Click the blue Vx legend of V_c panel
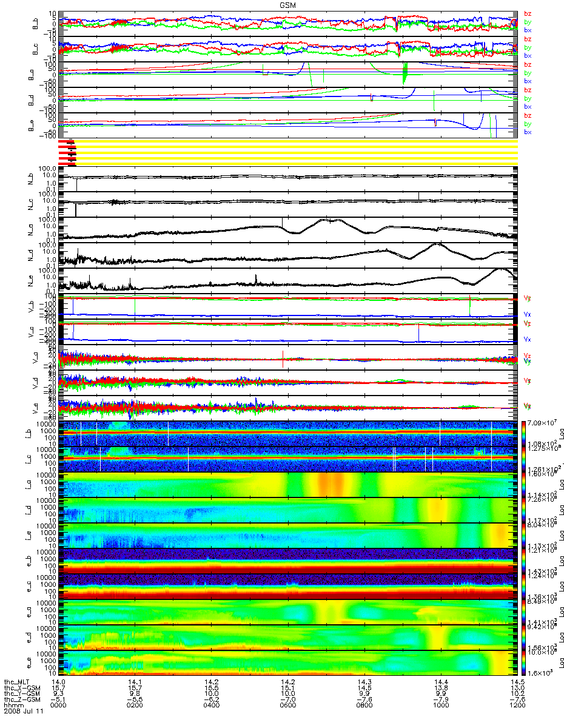 pyautogui.click(x=528, y=340)
